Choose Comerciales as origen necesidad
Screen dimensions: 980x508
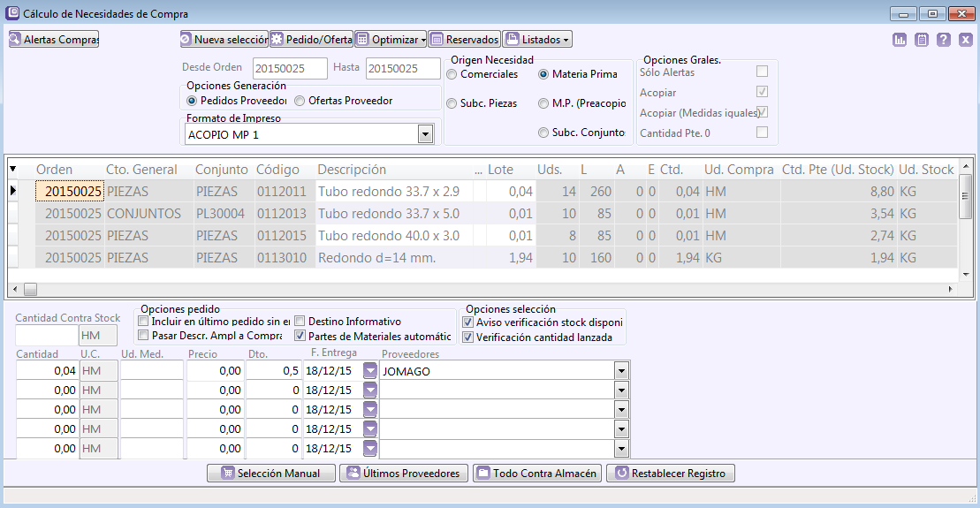[x=452, y=74]
